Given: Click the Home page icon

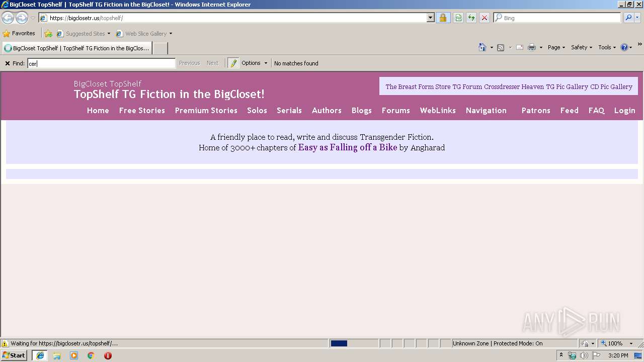Looking at the screenshot, I should tap(482, 47).
